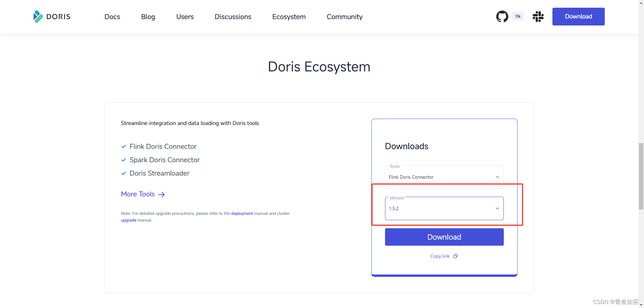
Task: Click the checkmark beside Spark Doris Connector
Action: pos(124,160)
